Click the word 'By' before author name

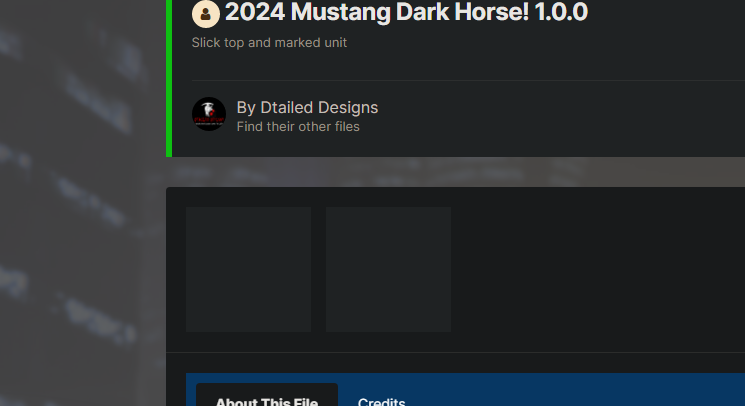[x=246, y=108]
